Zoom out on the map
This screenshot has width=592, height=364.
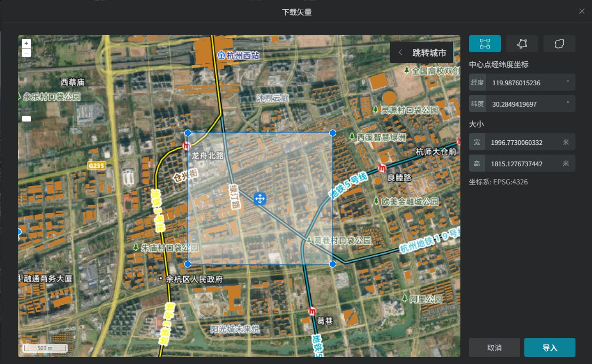point(27,53)
